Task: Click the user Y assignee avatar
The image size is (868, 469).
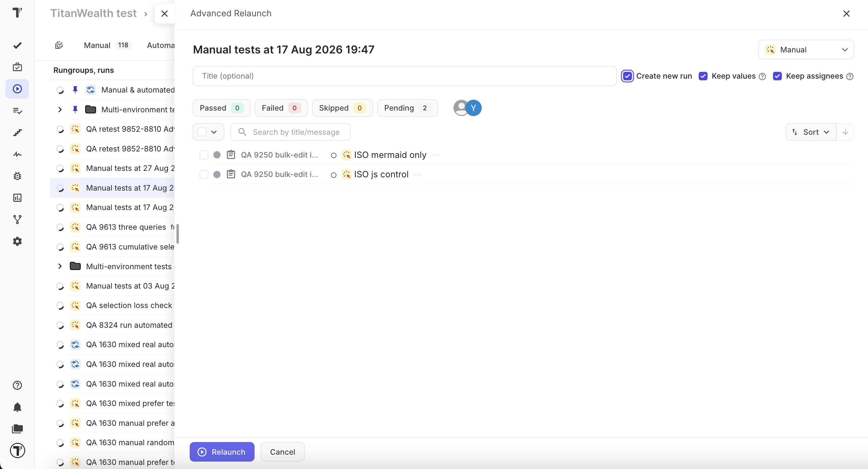Action: click(x=474, y=108)
